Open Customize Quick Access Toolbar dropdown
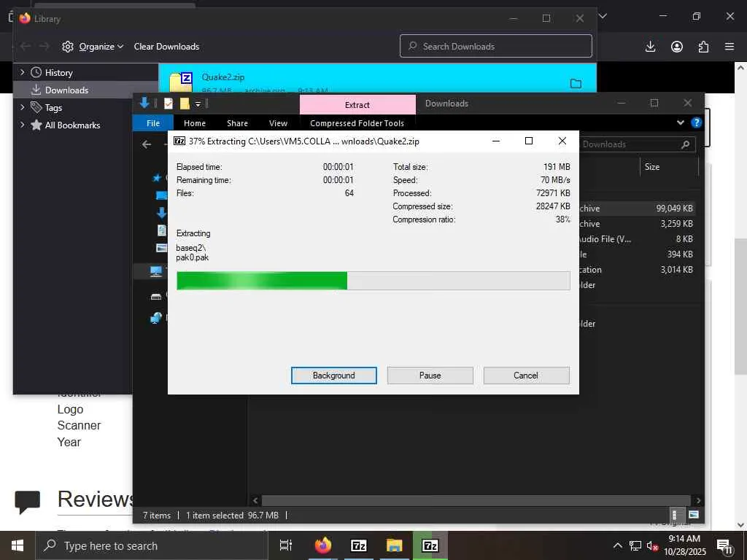The height and width of the screenshot is (560, 747). [198, 104]
